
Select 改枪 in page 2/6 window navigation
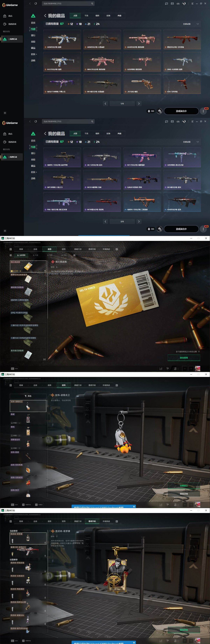tap(33, 179)
